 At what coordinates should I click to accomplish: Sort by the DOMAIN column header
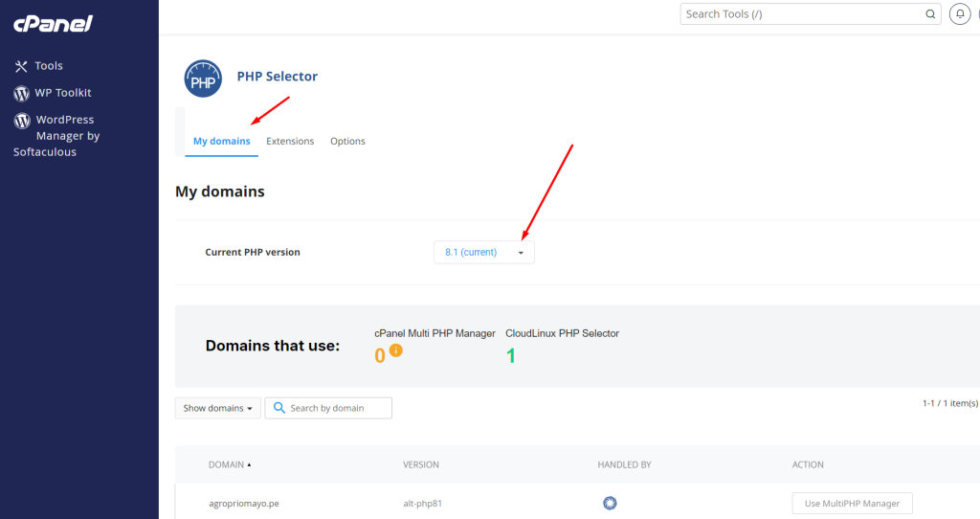tap(230, 464)
